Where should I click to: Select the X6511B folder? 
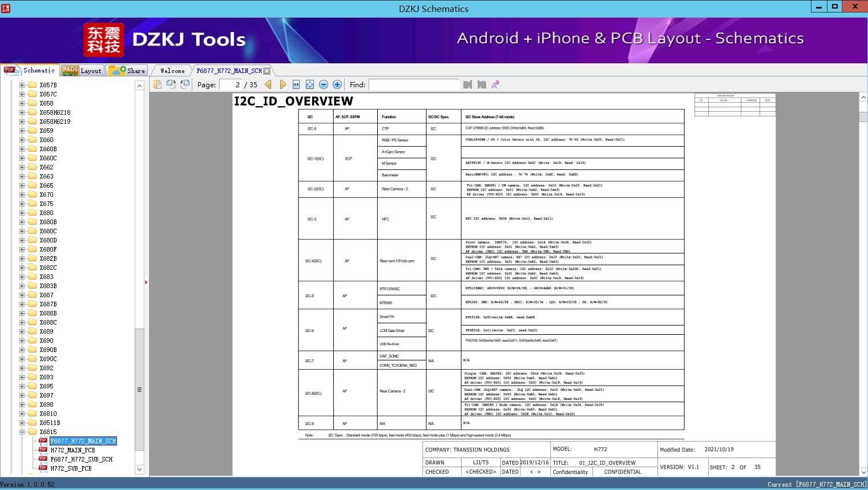[x=50, y=423]
